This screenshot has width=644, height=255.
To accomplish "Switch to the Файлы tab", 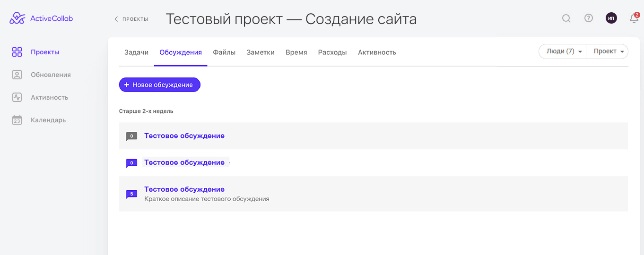I will pos(224,52).
